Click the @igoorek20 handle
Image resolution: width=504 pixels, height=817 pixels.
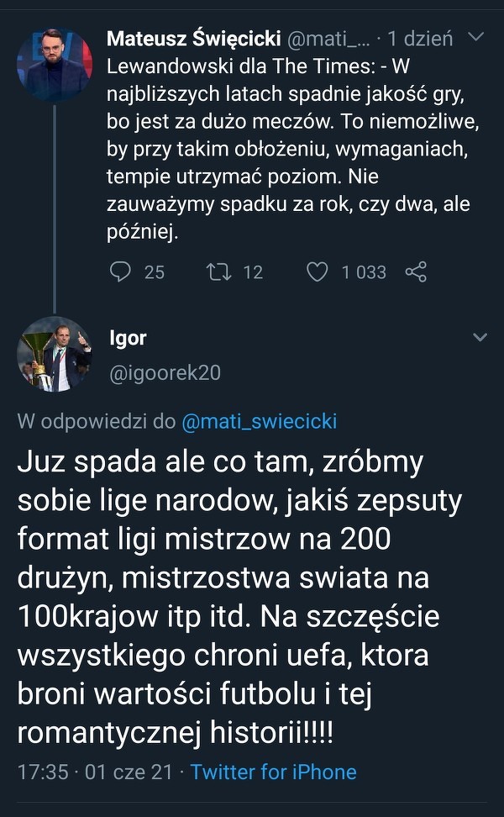[165, 372]
